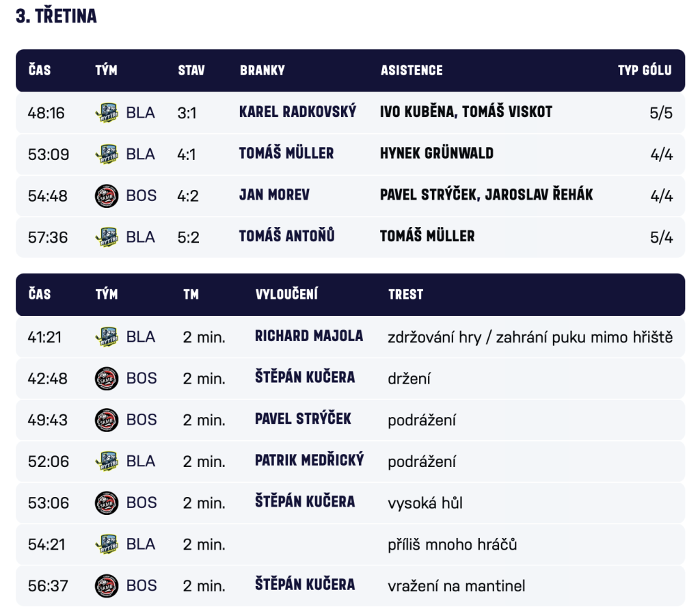
Task: Click the BLA logo in the 52:06 penalty row
Action: tap(106, 461)
